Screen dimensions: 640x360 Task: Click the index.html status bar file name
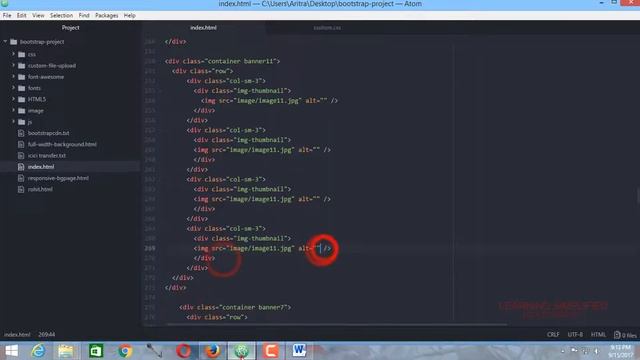[x=17, y=335]
